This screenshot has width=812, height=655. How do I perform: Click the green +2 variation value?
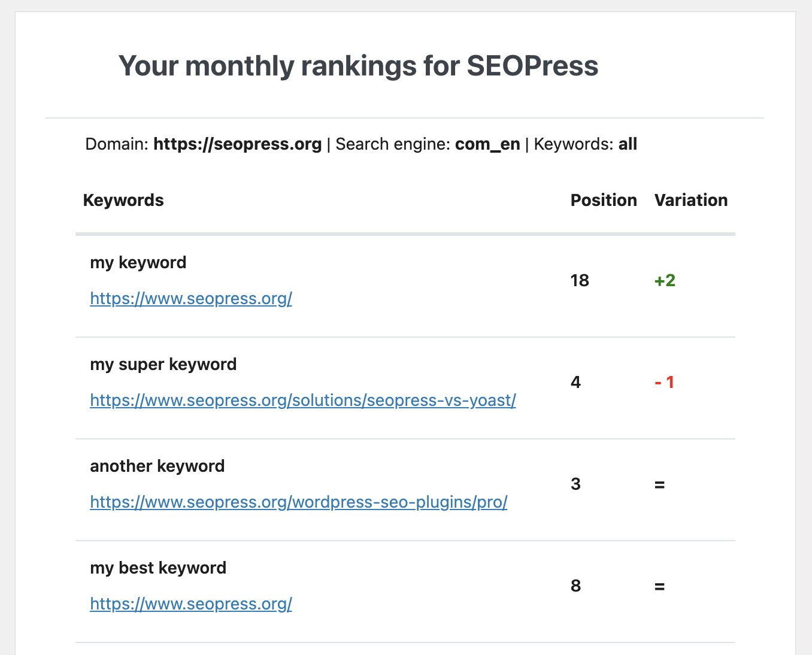[665, 280]
